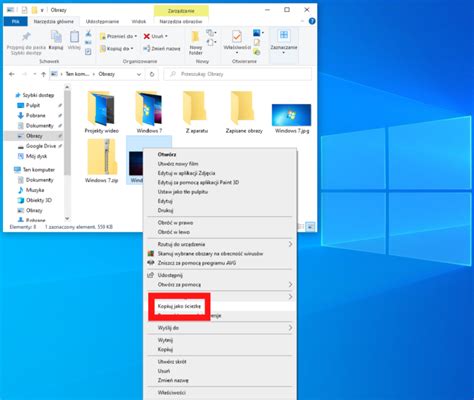Expand the Rzutuj do urządzenia submenu
This screenshot has width=474, height=400.
coord(290,244)
